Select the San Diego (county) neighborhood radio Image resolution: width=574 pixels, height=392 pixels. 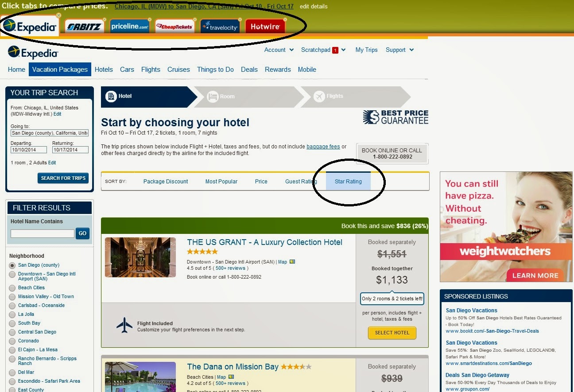12,265
